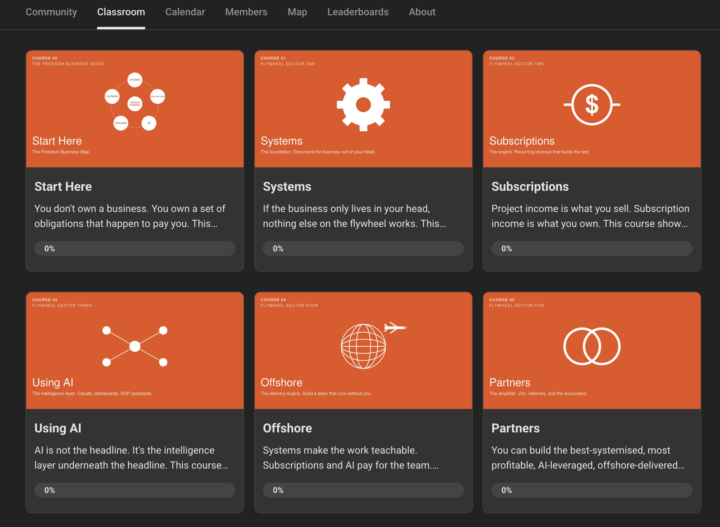Image resolution: width=720 pixels, height=527 pixels.
Task: Click the dollar sign Subscriptions icon
Action: coord(592,105)
